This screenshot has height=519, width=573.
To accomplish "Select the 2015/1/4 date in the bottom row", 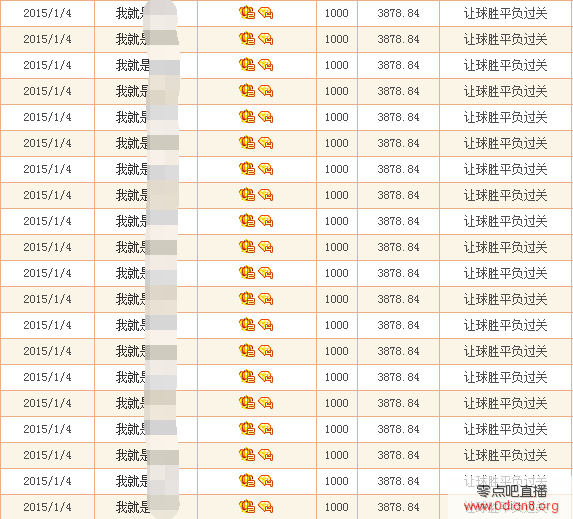I will [47, 507].
